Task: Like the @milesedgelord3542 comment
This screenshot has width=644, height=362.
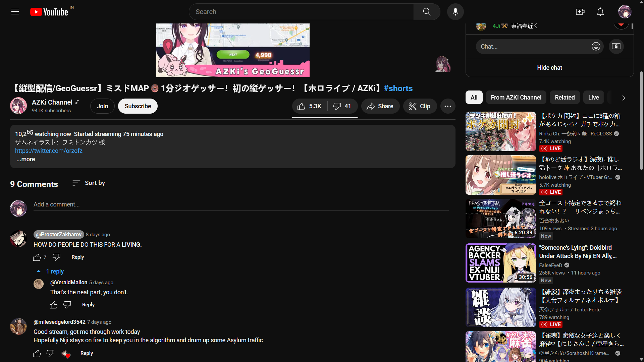Action: click(37, 353)
